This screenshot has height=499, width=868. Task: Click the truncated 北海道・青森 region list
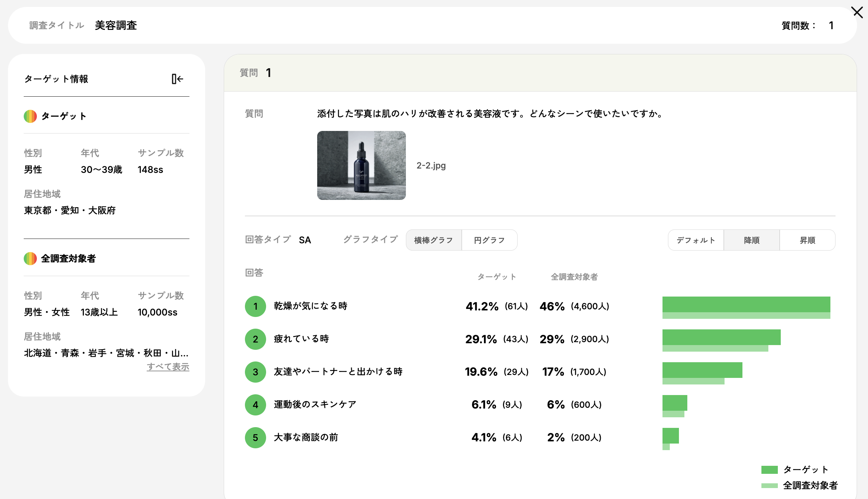pos(106,353)
